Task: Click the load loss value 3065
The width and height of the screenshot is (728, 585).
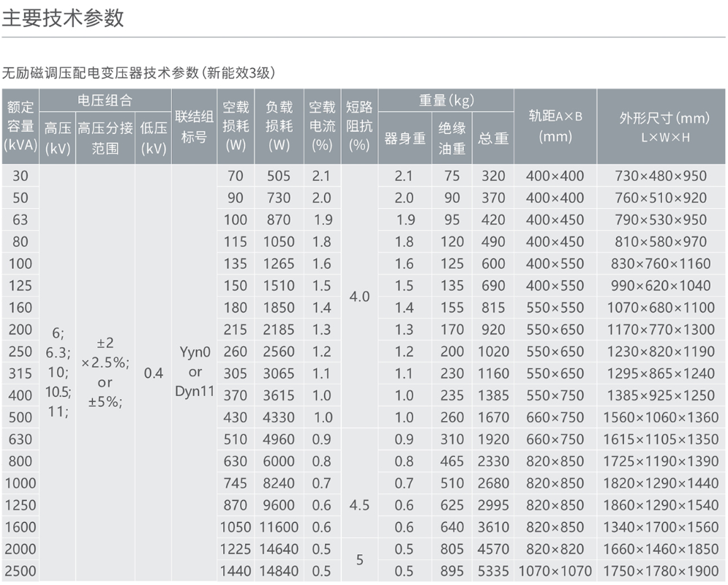Action: (x=279, y=373)
